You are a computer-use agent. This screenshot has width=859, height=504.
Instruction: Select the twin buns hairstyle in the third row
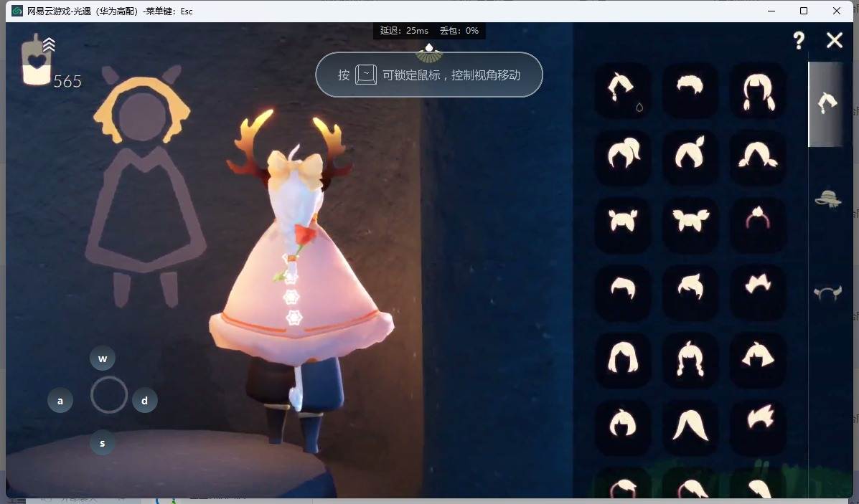622,225
